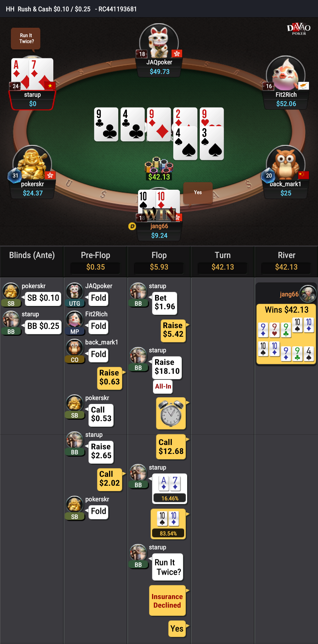Click the DAVAO Poker logo
The height and width of the screenshot is (644, 318).
coord(299,29)
